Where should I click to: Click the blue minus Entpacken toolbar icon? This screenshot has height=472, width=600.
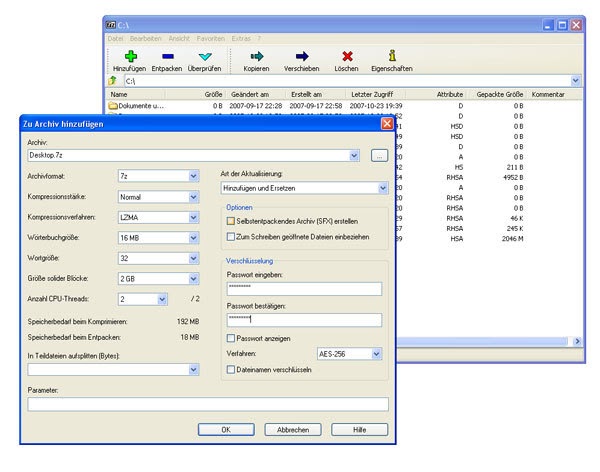tap(168, 57)
